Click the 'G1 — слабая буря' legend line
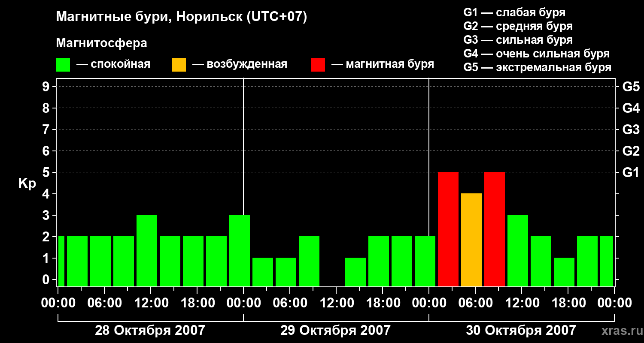The height and width of the screenshot is (343, 644). [514, 12]
